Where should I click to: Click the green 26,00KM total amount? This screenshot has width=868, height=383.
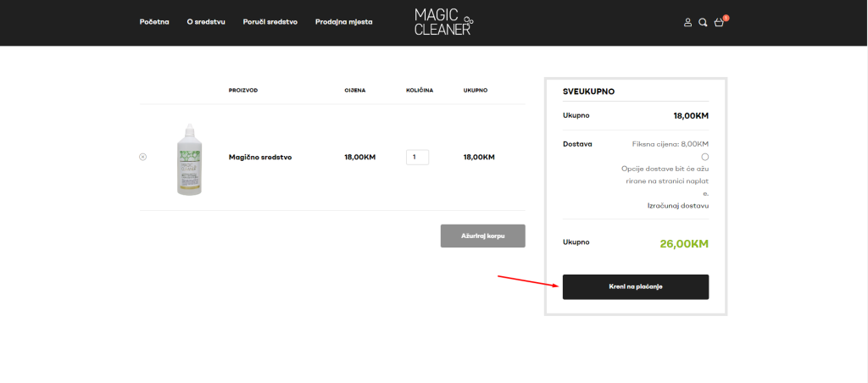(684, 244)
